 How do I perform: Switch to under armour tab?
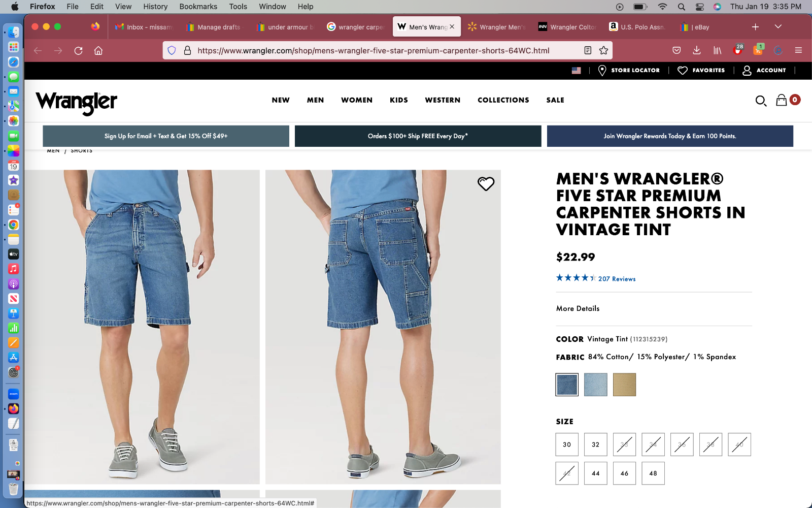(x=285, y=27)
